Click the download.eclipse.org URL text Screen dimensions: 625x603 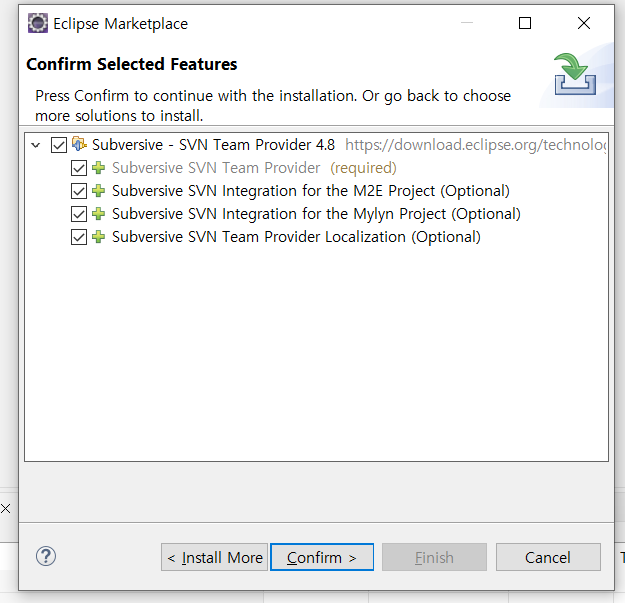coord(476,145)
